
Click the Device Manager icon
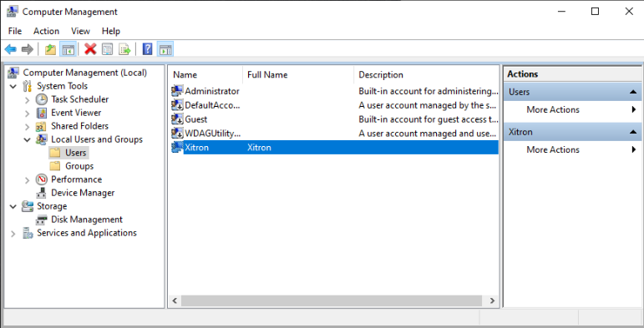pos(41,193)
